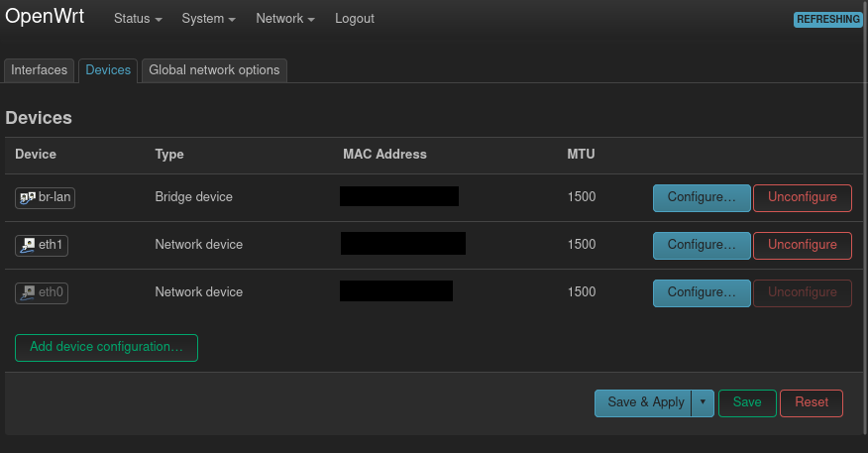This screenshot has height=453, width=868.
Task: Open the System dropdown menu
Action: coord(209,18)
